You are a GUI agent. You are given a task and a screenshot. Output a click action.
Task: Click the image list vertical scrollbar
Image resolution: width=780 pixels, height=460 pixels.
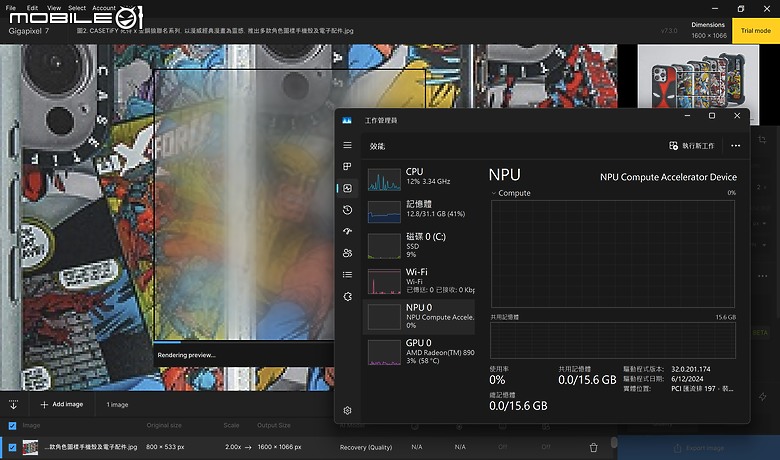pyautogui.click(x=614, y=443)
